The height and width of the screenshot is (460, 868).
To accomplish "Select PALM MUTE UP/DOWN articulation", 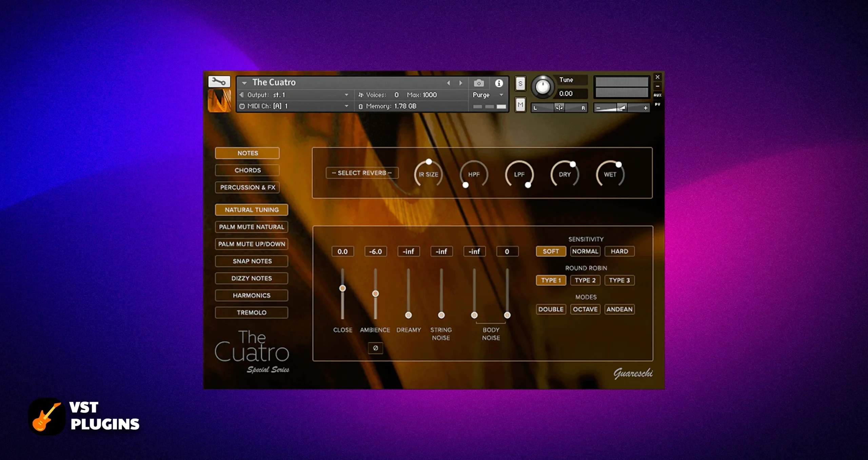I will 252,244.
